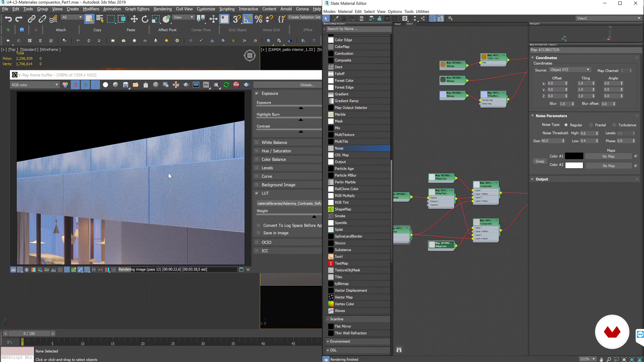
Task: Collapse the Scanline group in map browser
Action: (328, 319)
